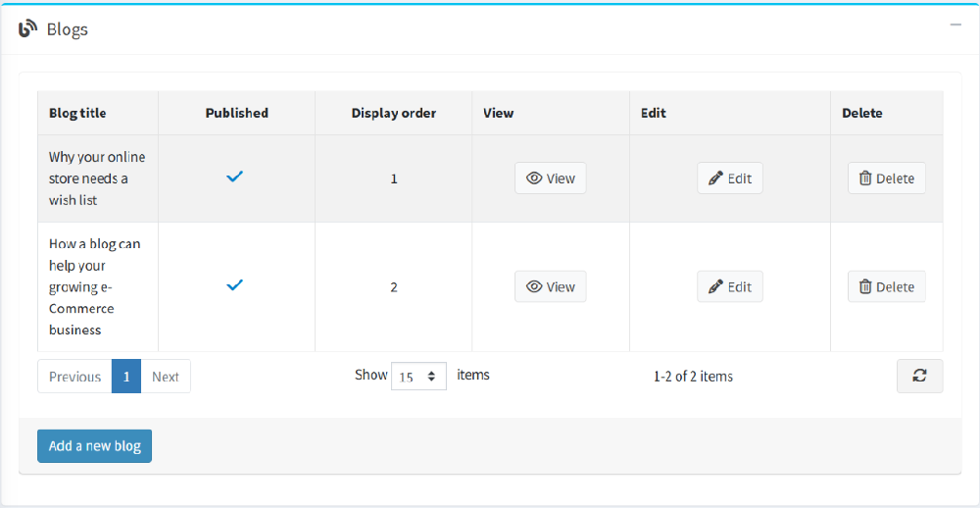Click the Blogs panel icon in header
The height and width of the screenshot is (508, 980).
pyautogui.click(x=27, y=28)
